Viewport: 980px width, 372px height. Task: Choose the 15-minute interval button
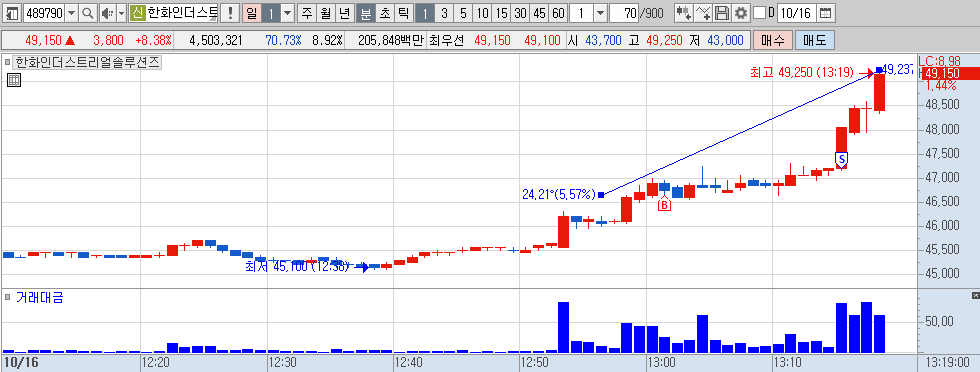click(x=501, y=13)
